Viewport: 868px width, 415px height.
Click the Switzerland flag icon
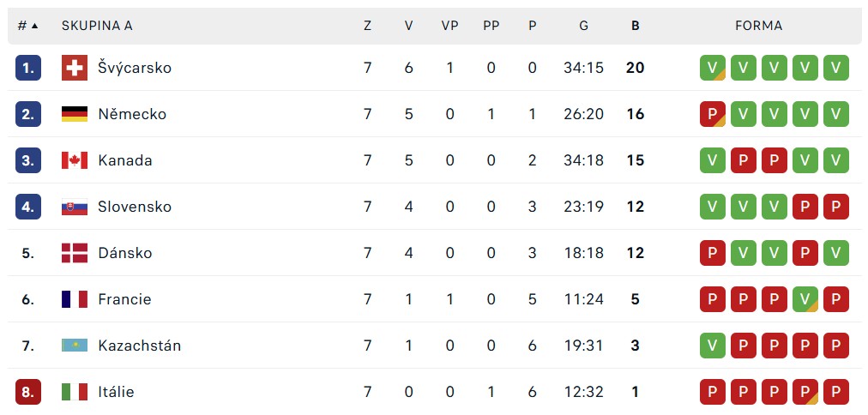point(74,68)
